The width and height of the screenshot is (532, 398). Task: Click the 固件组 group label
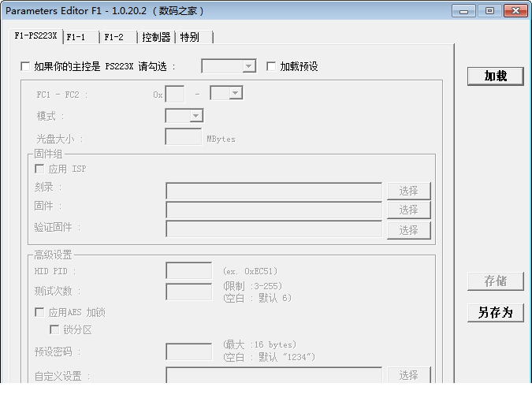(48, 154)
